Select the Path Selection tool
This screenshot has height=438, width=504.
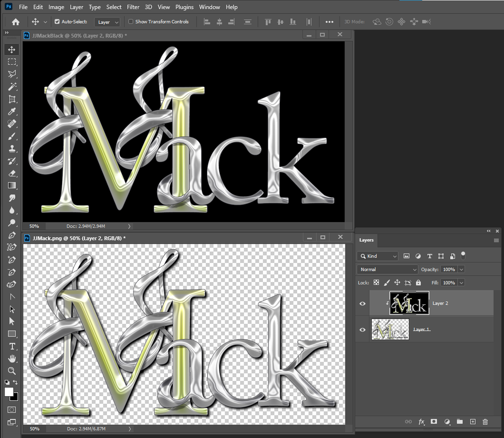12,309
